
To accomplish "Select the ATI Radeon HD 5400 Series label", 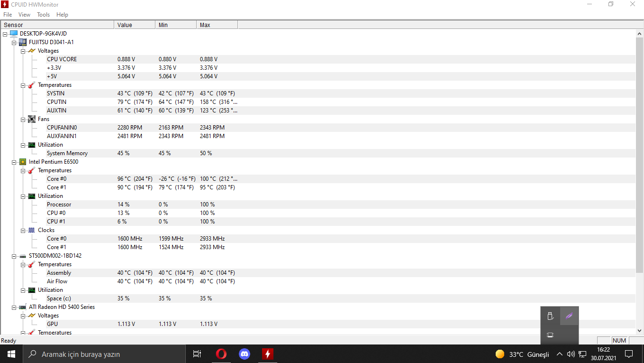I will tap(62, 307).
